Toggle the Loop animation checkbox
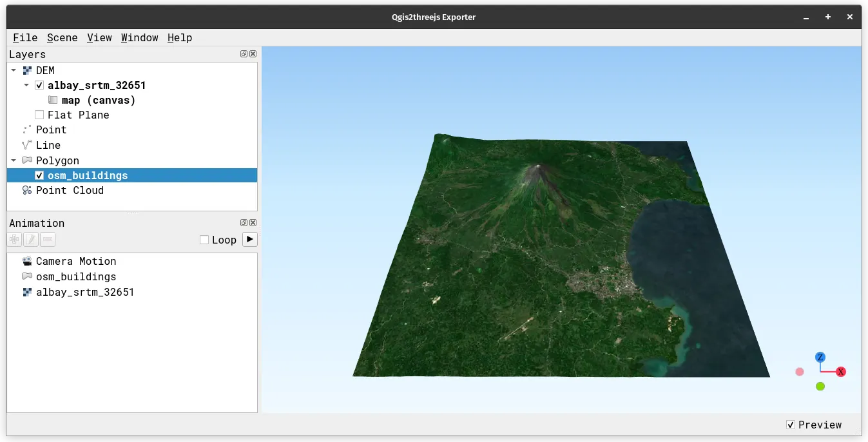 [204, 239]
